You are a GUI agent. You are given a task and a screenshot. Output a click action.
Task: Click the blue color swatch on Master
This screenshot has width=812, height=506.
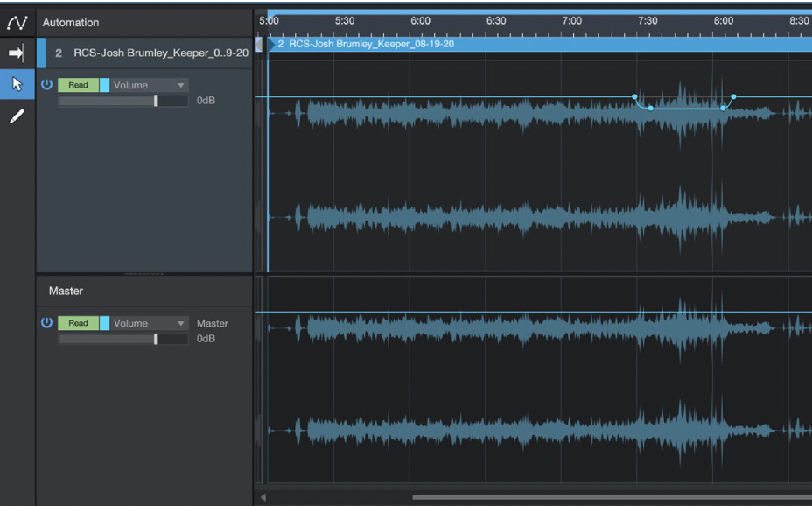(104, 323)
